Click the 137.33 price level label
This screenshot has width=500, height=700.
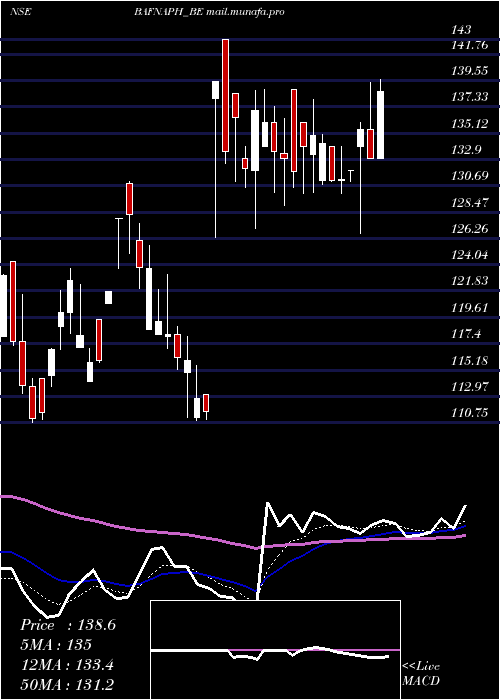[469, 97]
